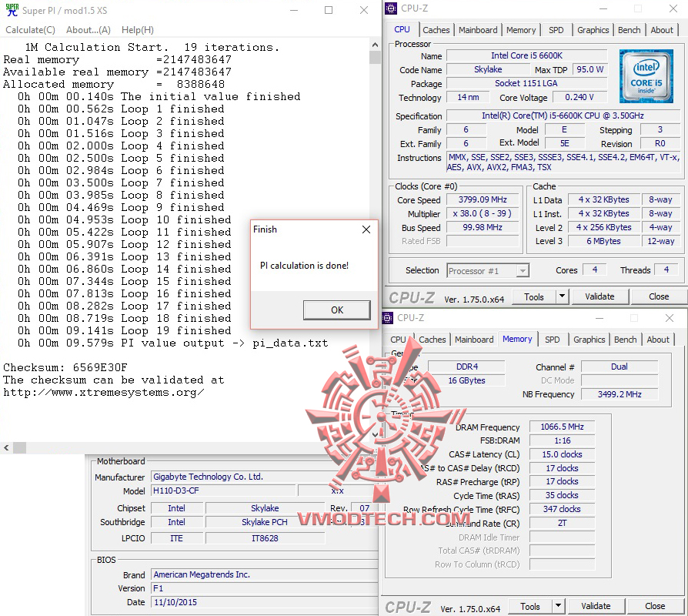Click the Checksum: 6569E30F line
The height and width of the screenshot is (616, 688).
[65, 367]
